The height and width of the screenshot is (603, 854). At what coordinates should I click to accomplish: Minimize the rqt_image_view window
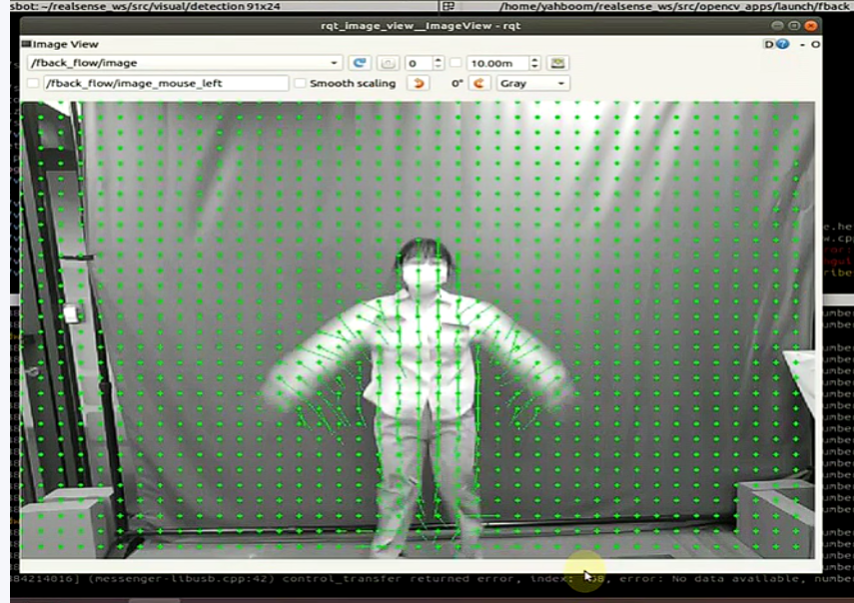[777, 26]
